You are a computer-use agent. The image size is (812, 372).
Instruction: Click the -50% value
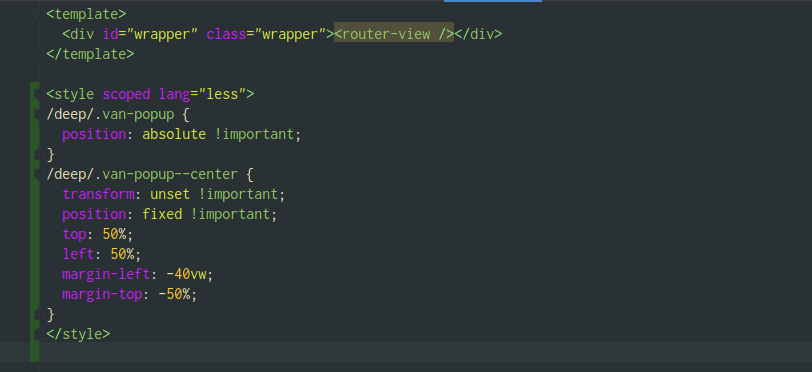[x=174, y=294]
